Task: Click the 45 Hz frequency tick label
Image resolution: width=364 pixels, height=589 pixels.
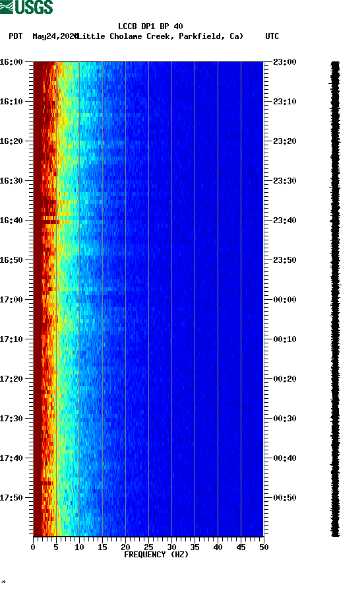Action: click(x=241, y=547)
